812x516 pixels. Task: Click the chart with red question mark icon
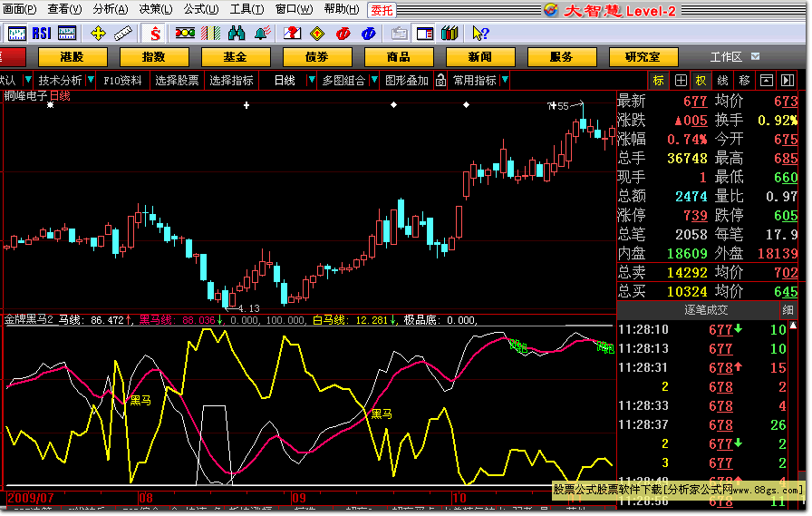[292, 34]
